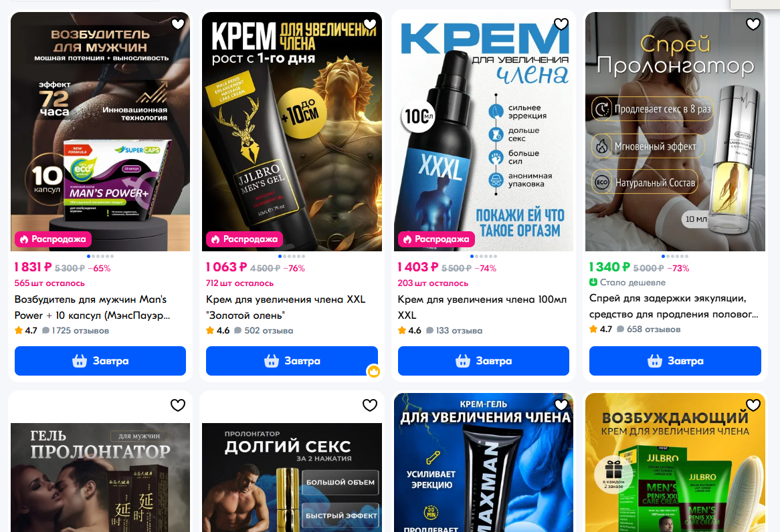This screenshot has width=780, height=532.
Task: Click Распродажа badge on Man's Power image
Action: tap(53, 239)
